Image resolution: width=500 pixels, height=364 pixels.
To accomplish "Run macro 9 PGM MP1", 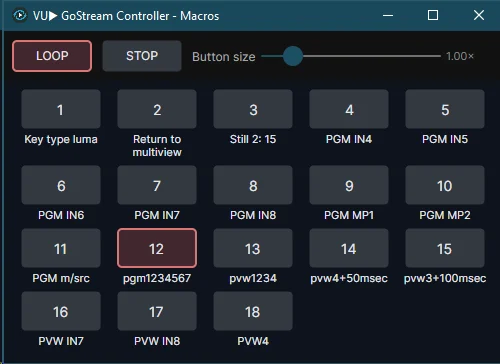I will coord(349,185).
